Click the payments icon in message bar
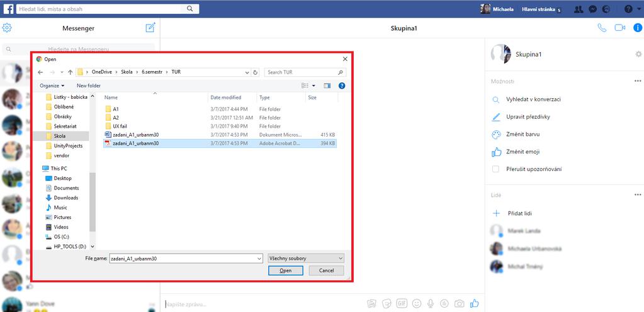This screenshot has width=644, height=312. pyautogui.click(x=444, y=304)
